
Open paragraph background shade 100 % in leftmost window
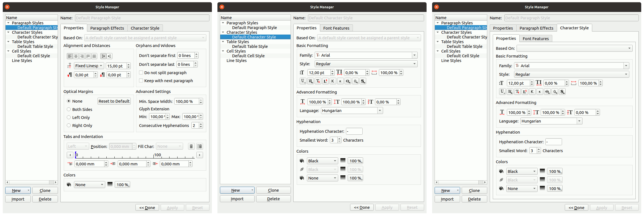pos(122,185)
